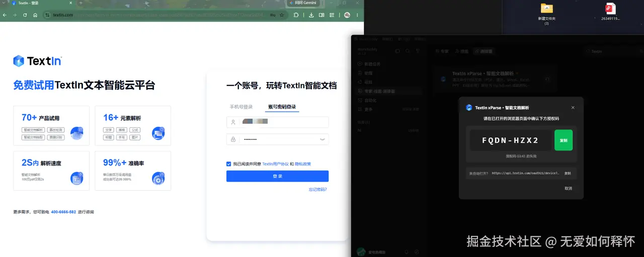
Task: Open Chrome three-dot menu
Action: [x=358, y=15]
